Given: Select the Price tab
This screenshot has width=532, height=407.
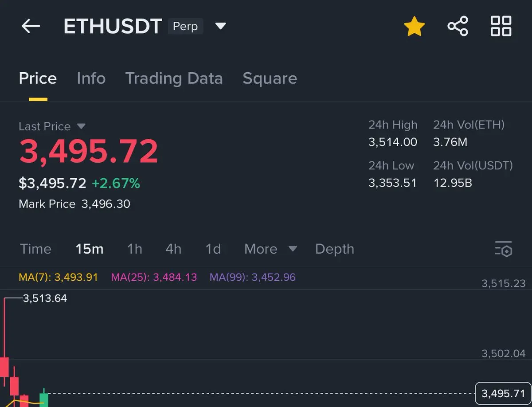Looking at the screenshot, I should (38, 78).
